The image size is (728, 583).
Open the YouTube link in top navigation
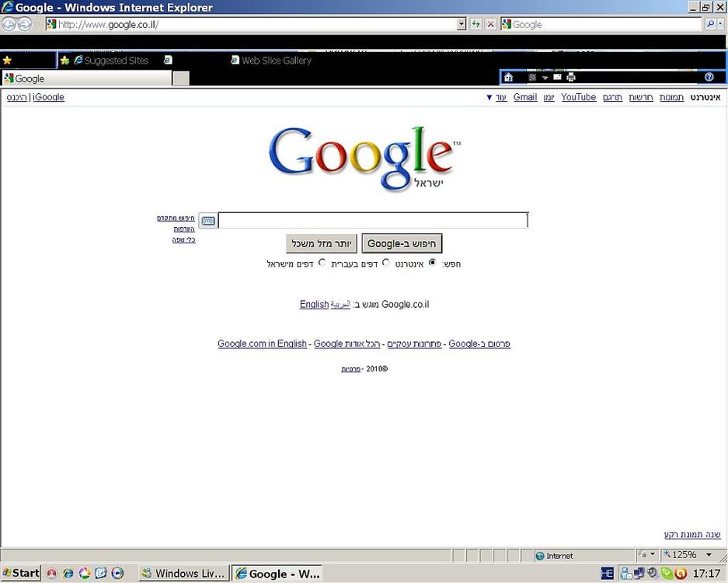tap(578, 97)
